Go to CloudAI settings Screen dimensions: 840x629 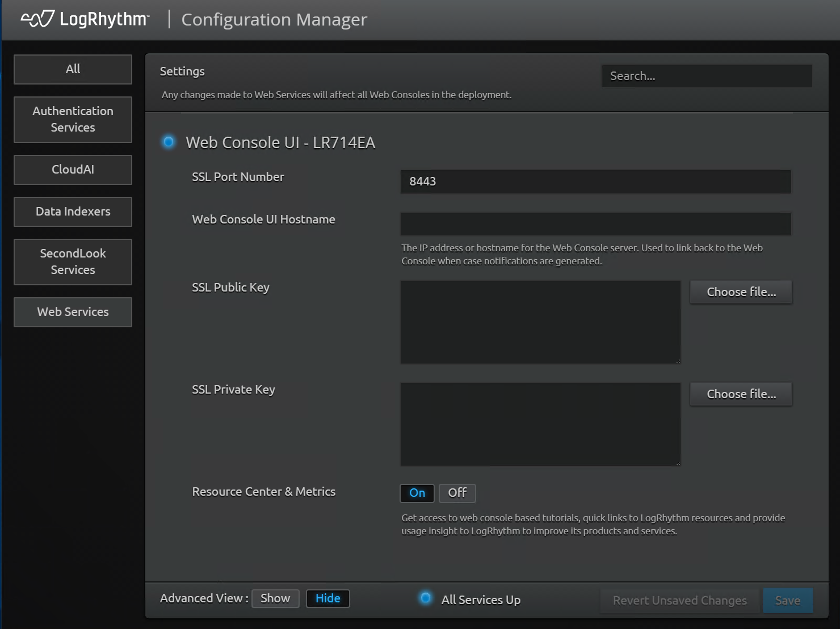[73, 170]
